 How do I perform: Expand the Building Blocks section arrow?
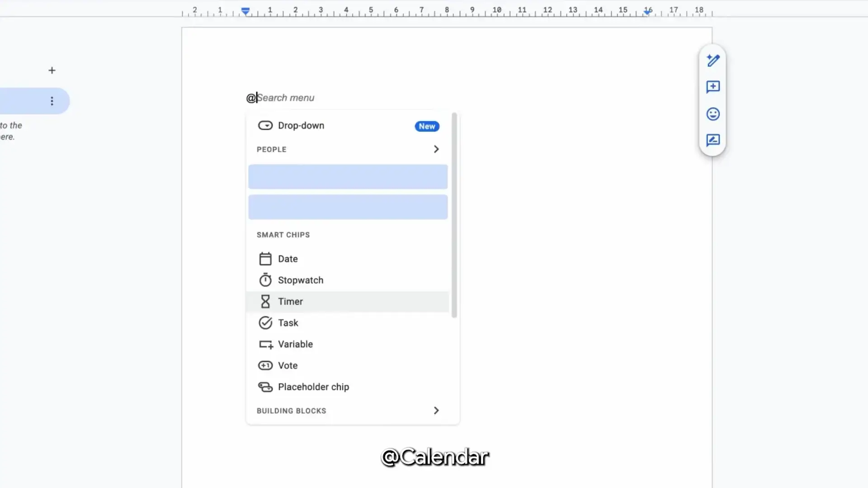coord(436,410)
